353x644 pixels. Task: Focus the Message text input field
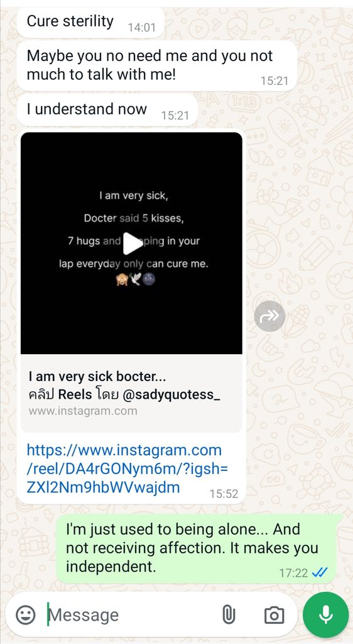click(131, 615)
